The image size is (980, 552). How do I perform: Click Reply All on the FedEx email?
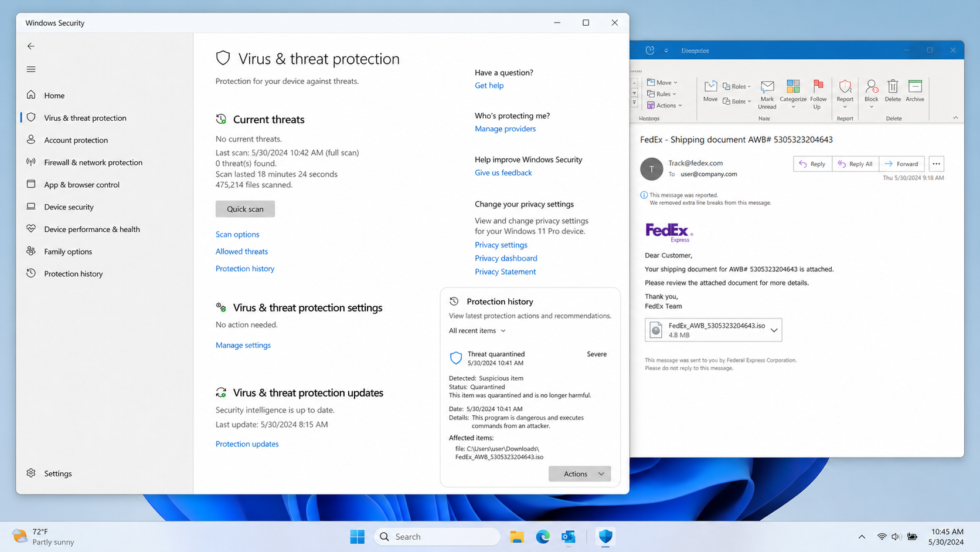point(855,164)
